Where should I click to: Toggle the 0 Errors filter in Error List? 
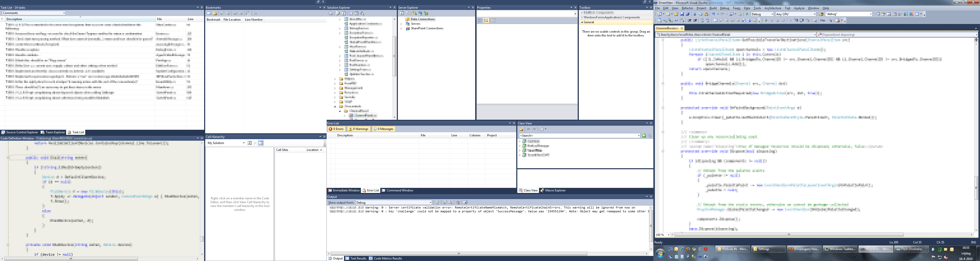[336, 129]
